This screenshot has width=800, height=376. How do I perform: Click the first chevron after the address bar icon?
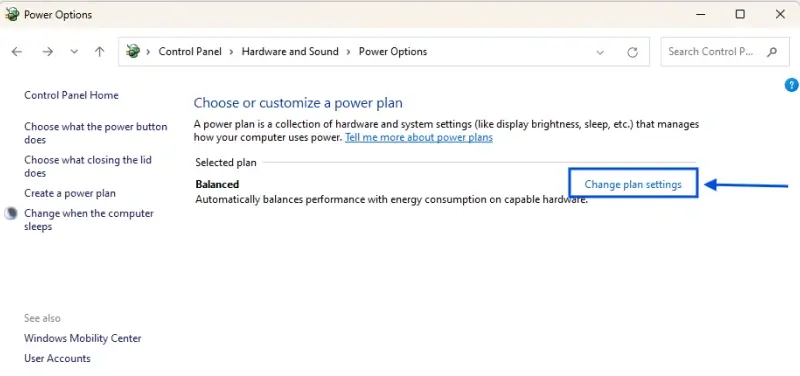[149, 52]
